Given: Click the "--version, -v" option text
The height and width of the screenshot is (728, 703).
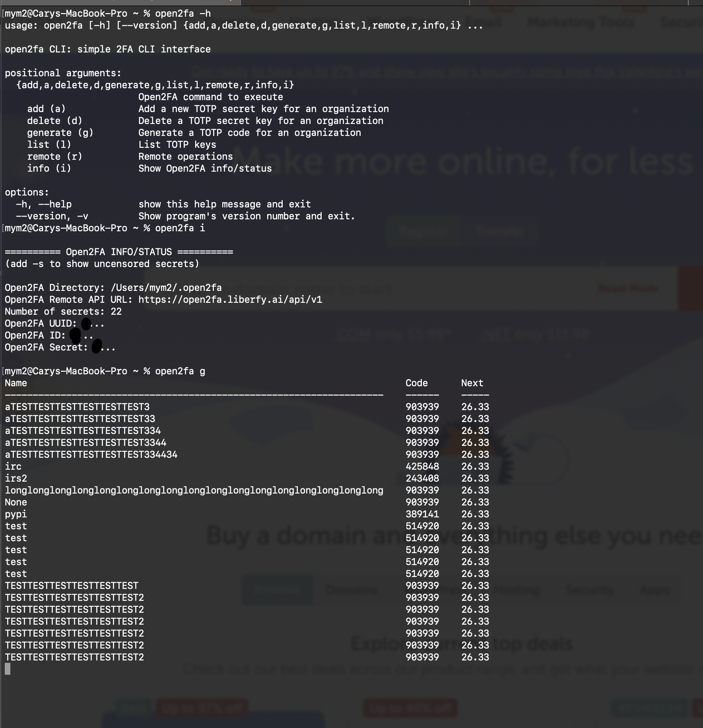Looking at the screenshot, I should click(52, 216).
